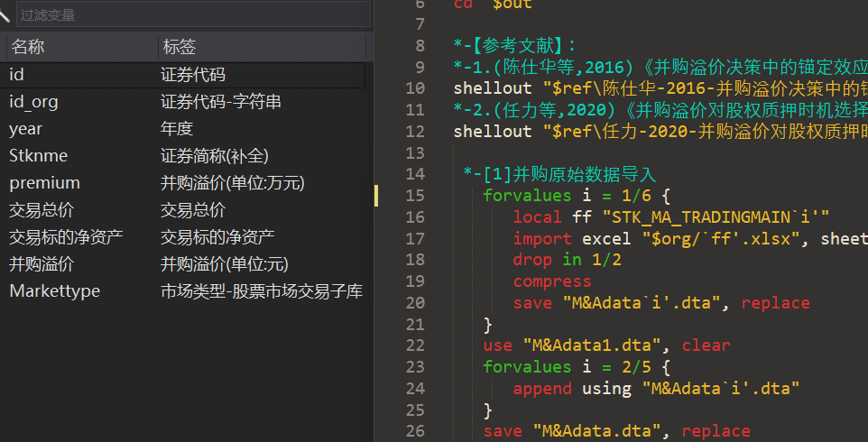Screen dimensions: 868x442
Task: Select the Markettype variable
Action: coord(54,291)
